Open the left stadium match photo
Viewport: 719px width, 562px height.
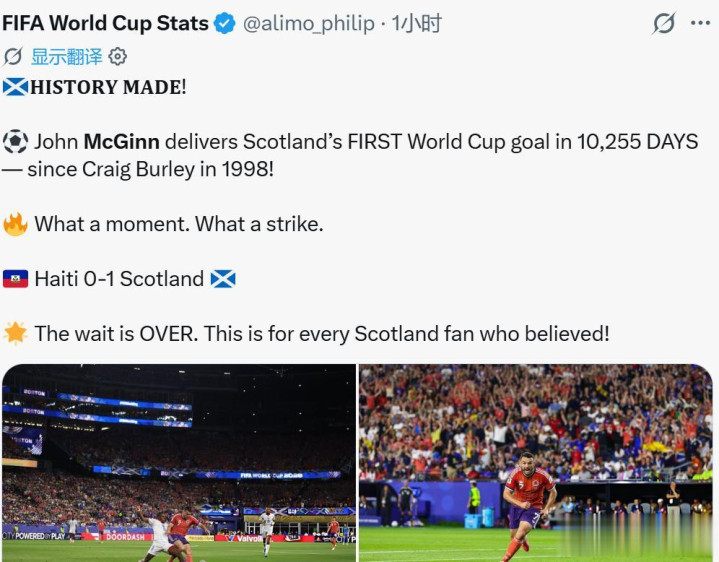(179, 463)
